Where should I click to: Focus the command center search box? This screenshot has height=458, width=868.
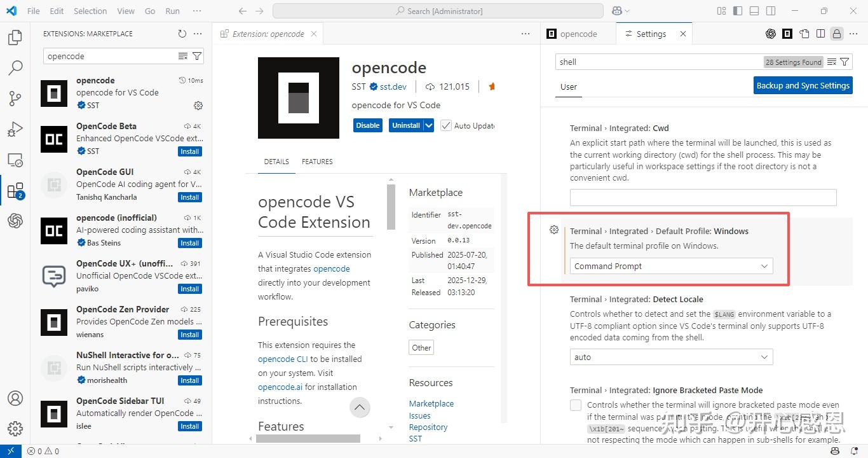pyautogui.click(x=438, y=11)
